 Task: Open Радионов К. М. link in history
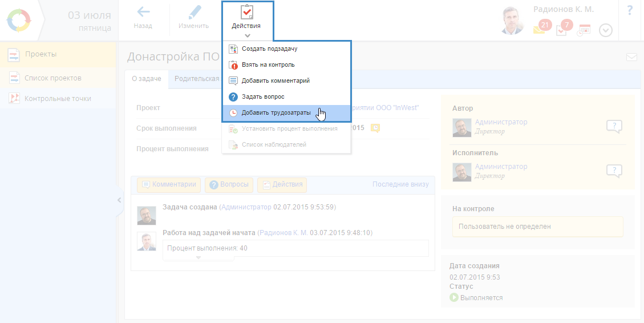pos(283,233)
